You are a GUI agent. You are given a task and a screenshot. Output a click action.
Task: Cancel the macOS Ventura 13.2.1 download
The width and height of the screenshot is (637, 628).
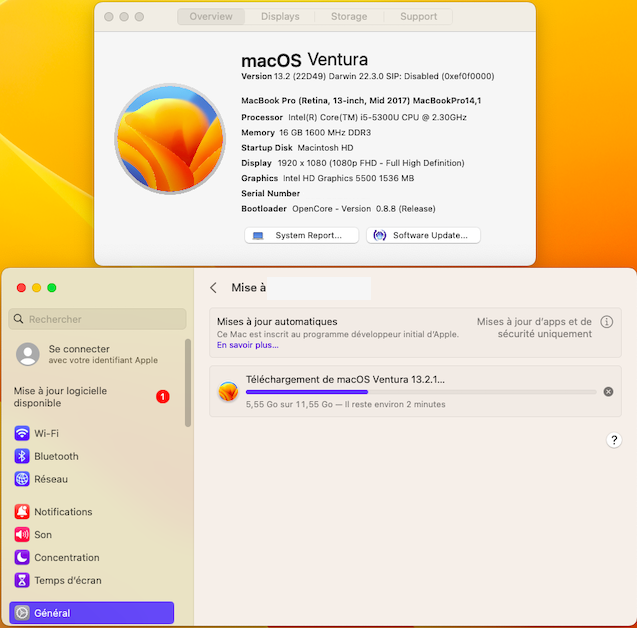point(608,392)
